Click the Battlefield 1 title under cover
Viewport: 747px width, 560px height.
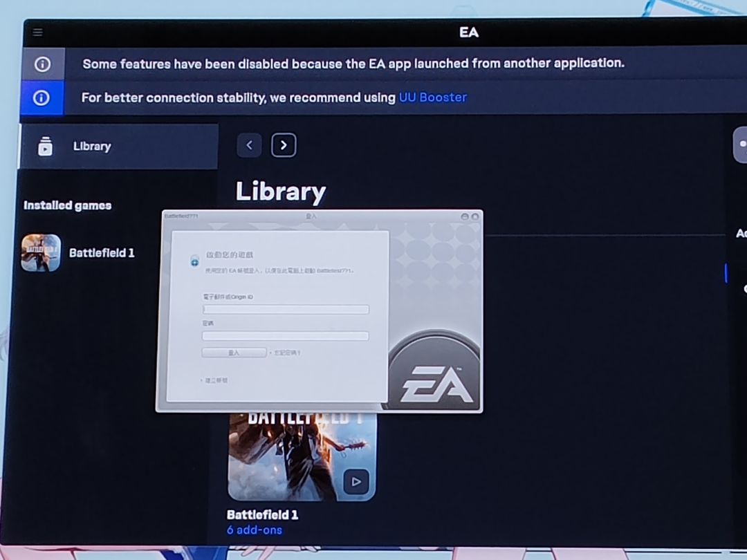coord(263,515)
